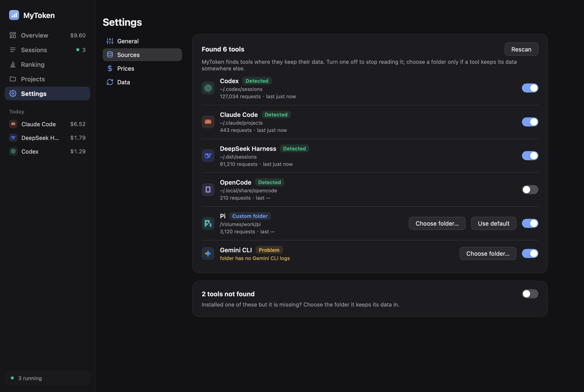The height and width of the screenshot is (392, 584).
Task: Expand the 2 tools not found toggle
Action: pos(530,294)
